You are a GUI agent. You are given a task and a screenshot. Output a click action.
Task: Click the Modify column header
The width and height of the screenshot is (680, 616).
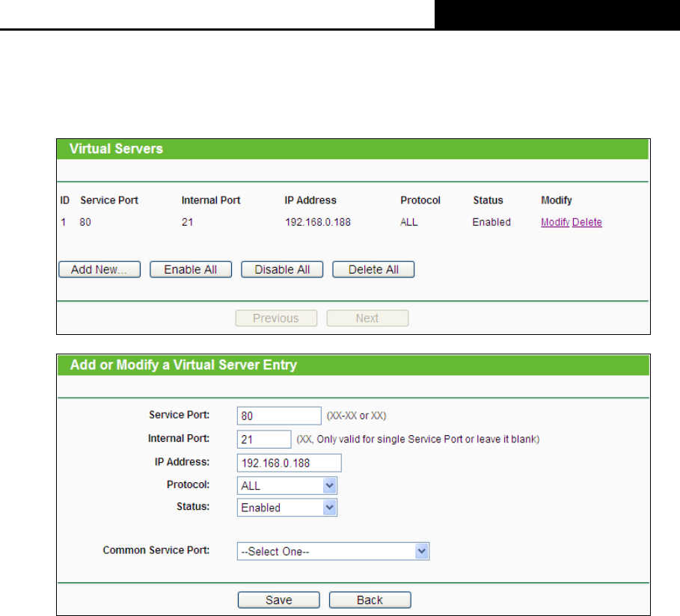click(x=557, y=200)
